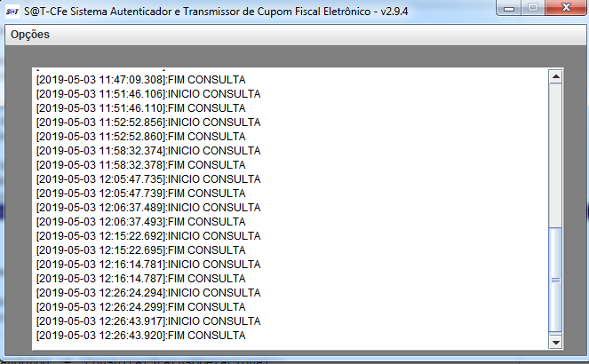Click the 12:06:37.493 FIM CONSULTA line
The image size is (589, 364).
coord(141,222)
